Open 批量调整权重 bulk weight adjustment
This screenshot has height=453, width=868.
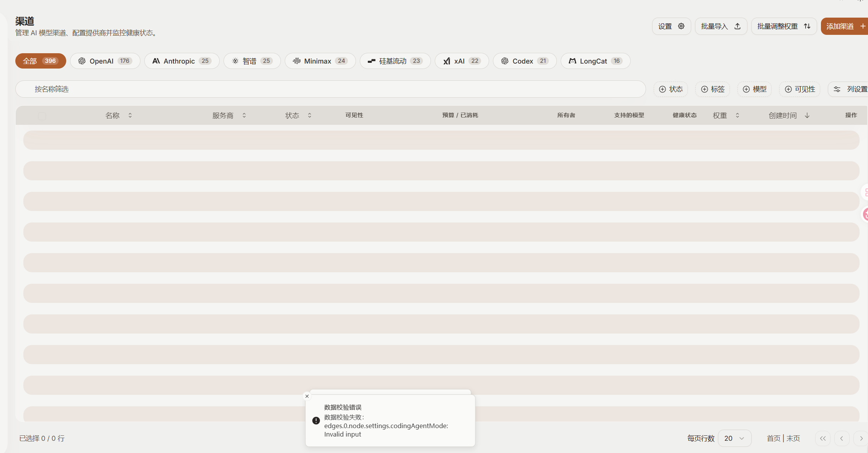click(784, 26)
